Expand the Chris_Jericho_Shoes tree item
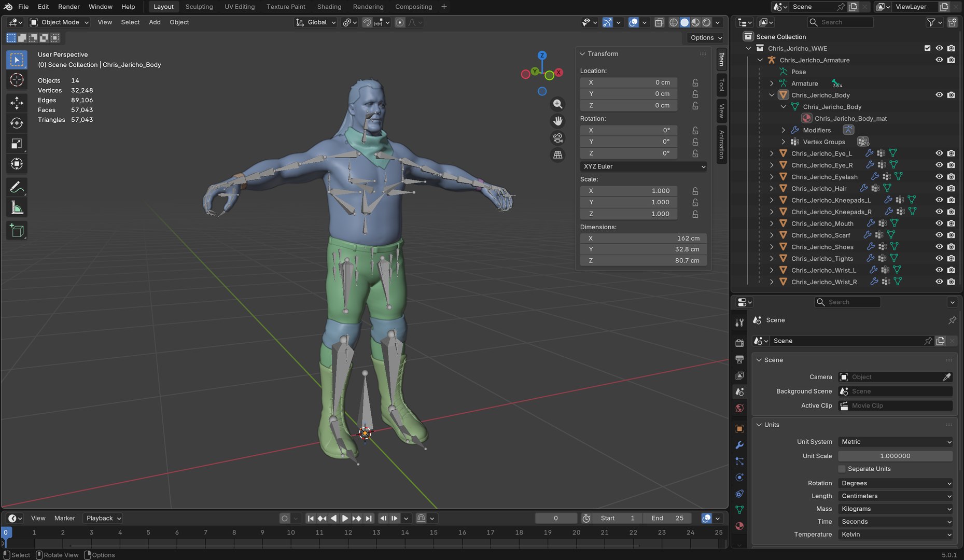The width and height of the screenshot is (964, 560). [x=772, y=247]
